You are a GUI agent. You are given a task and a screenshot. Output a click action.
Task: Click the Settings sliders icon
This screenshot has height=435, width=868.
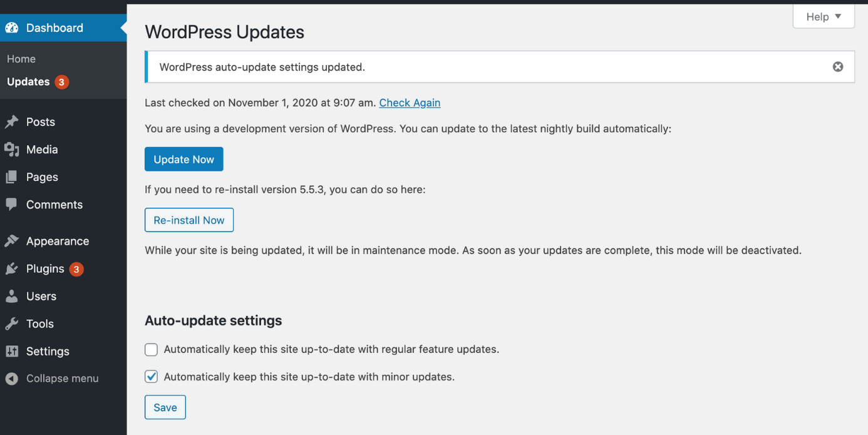[x=12, y=351]
